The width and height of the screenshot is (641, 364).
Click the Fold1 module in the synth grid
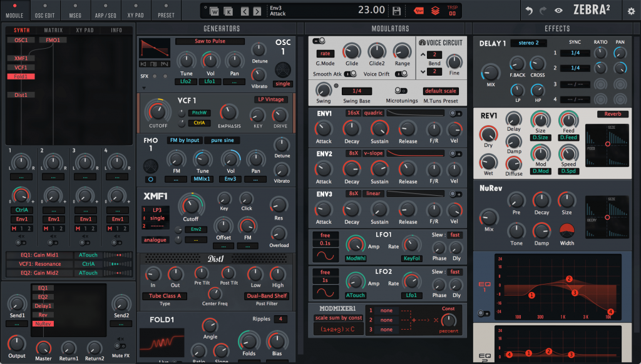pos(21,76)
